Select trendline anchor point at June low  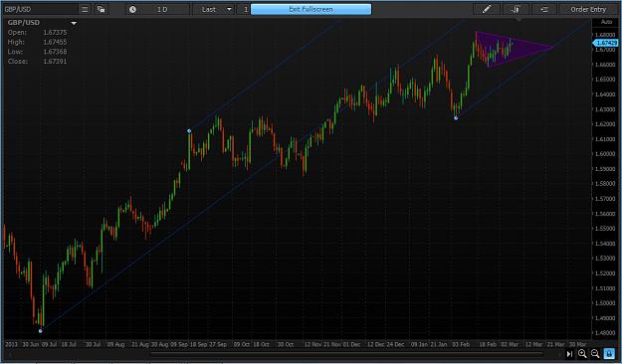(41, 331)
